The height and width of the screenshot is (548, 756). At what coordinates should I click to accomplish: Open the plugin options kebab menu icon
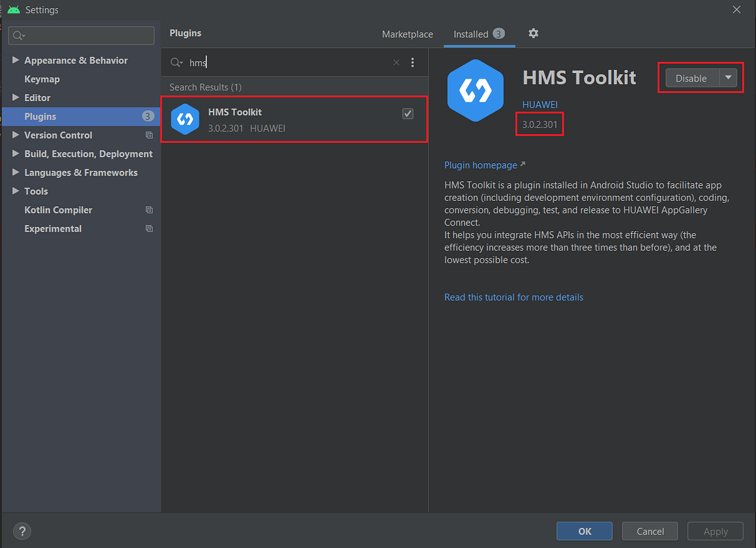pyautogui.click(x=413, y=62)
